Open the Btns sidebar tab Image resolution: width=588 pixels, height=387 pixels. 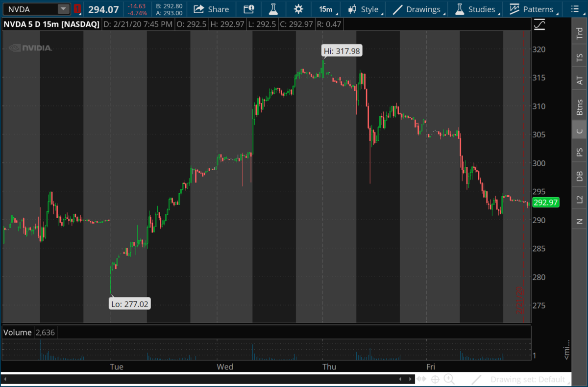pyautogui.click(x=580, y=106)
